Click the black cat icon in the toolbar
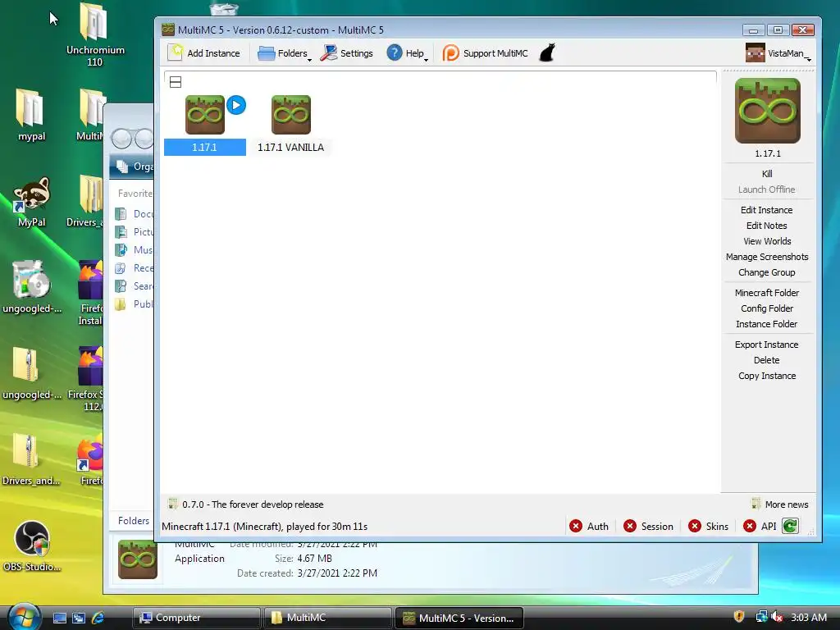The width and height of the screenshot is (840, 630). click(547, 52)
